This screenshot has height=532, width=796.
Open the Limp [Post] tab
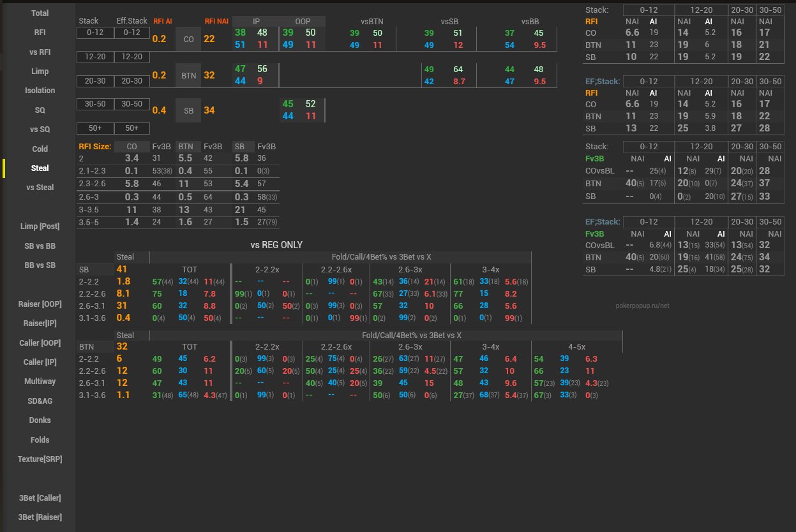coord(40,226)
